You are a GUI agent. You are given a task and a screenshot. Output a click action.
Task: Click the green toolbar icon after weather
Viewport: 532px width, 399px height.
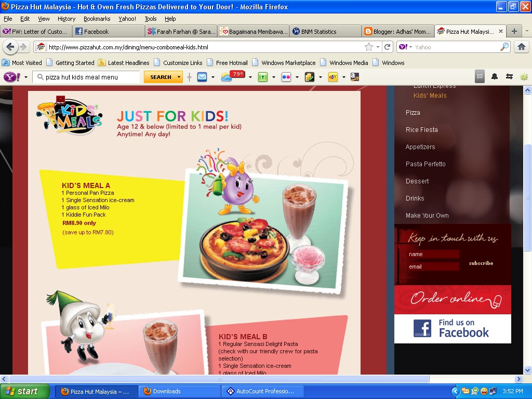(263, 77)
